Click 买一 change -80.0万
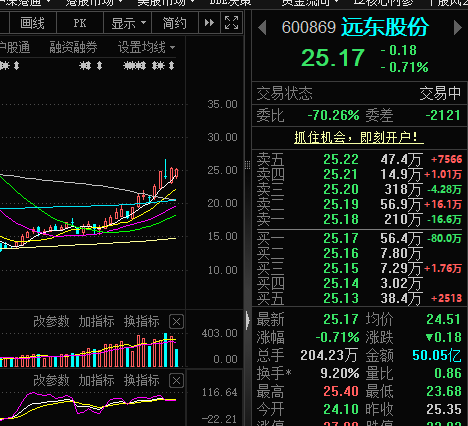The height and width of the screenshot is (426, 468). point(444,238)
